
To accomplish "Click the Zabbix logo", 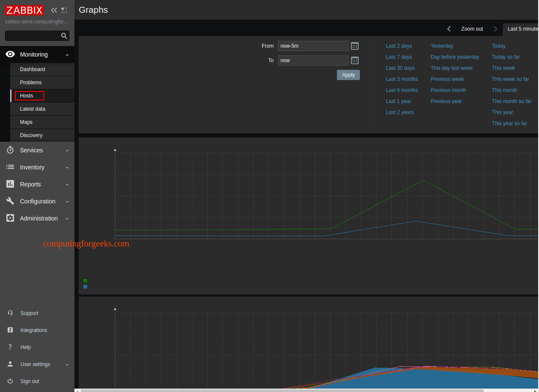I will click(25, 10).
